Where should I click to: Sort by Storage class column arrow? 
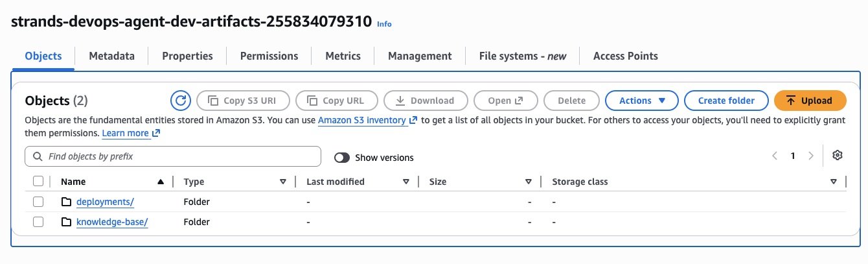click(834, 182)
